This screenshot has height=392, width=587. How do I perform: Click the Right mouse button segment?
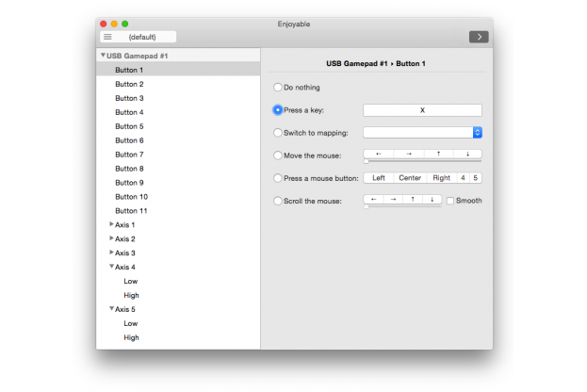[x=441, y=178]
